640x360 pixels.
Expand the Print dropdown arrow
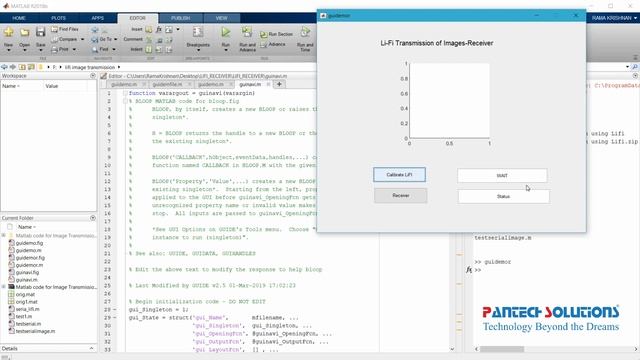pos(74,49)
